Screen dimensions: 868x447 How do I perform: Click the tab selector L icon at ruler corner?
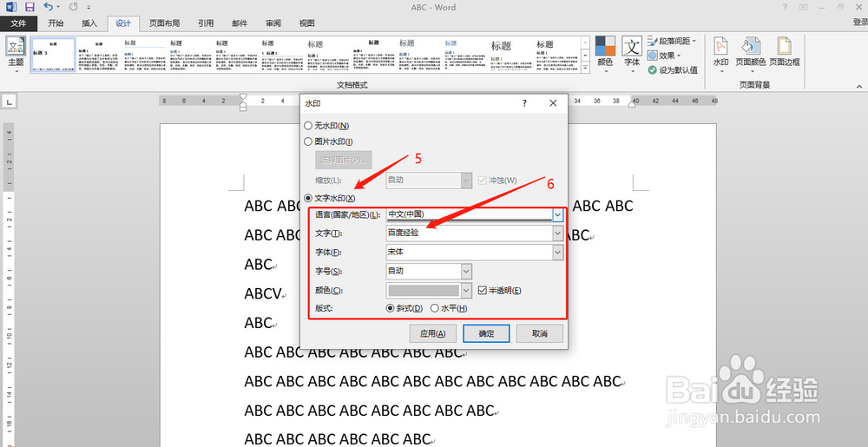[10, 102]
